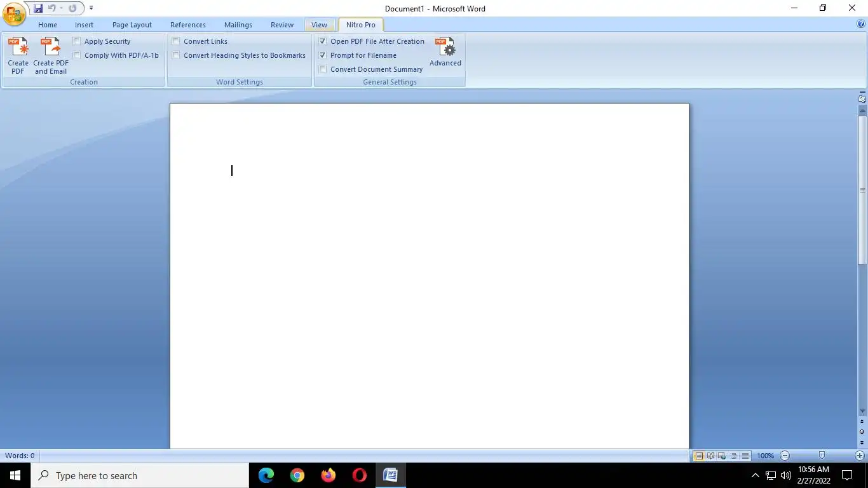Open the View tab
This screenshot has height=488, width=868.
coord(319,25)
